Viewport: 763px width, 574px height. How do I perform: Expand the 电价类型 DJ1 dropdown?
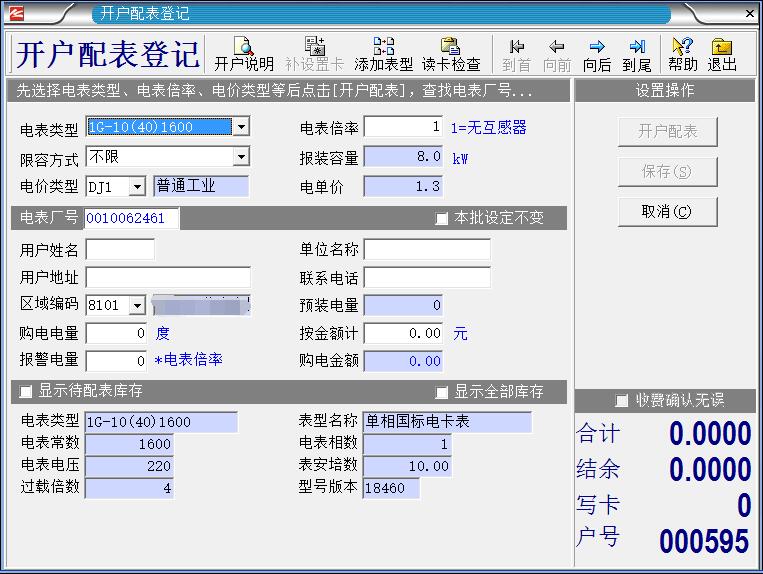(137, 187)
